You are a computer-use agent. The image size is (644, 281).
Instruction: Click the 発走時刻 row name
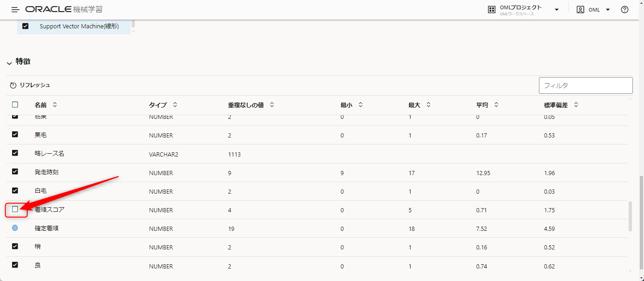tap(46, 172)
